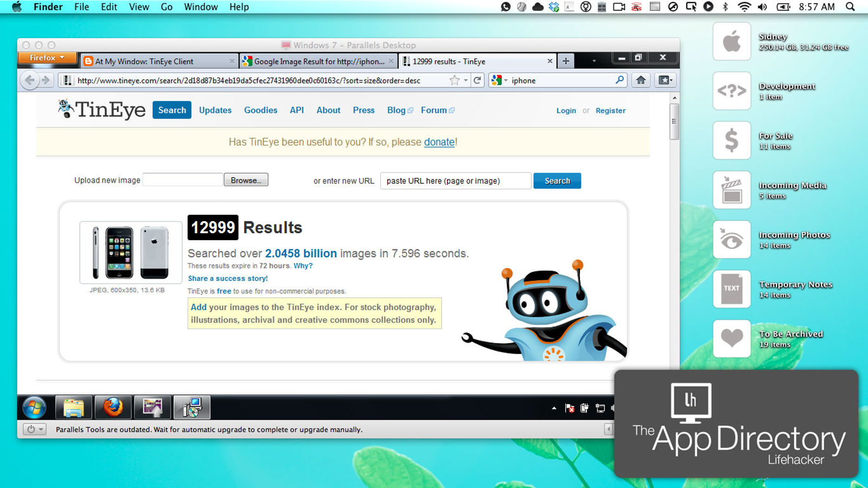868x488 pixels.
Task: Switch to At My Window: TinEye Client tab
Action: [159, 61]
